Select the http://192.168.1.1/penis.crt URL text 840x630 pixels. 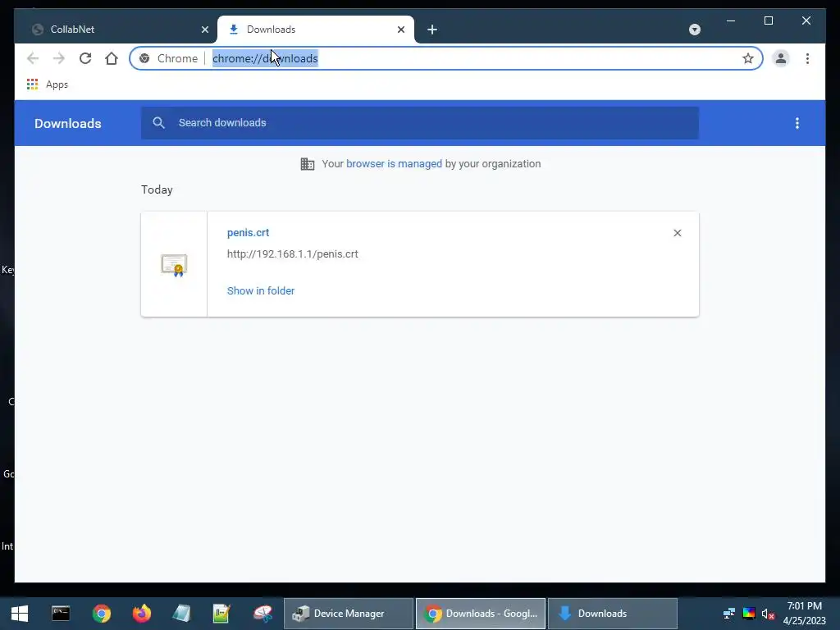tap(293, 254)
